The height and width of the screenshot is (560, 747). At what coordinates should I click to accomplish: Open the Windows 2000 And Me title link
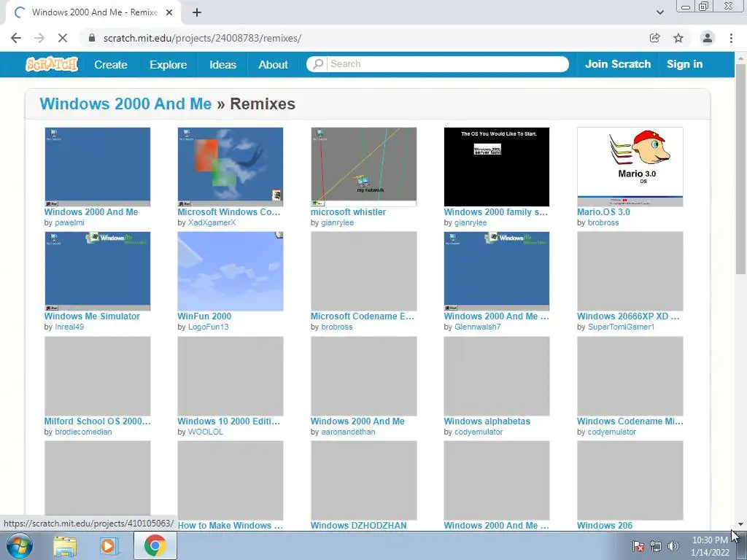click(125, 104)
